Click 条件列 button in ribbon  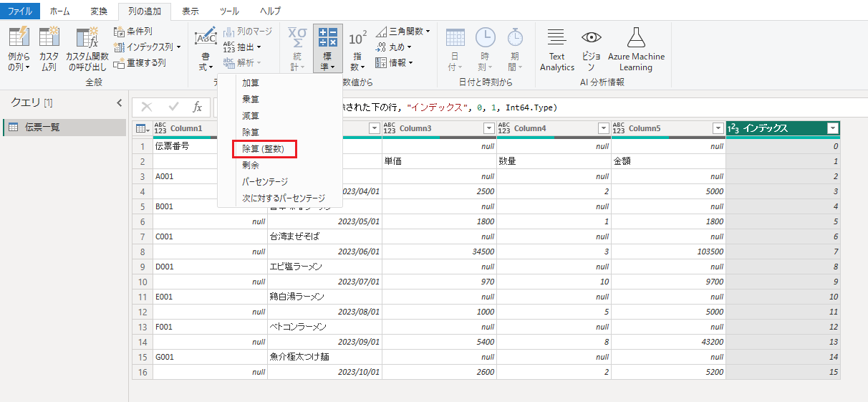click(x=133, y=32)
